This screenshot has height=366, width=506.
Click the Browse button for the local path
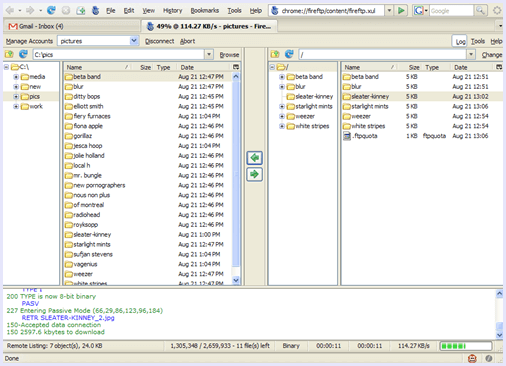click(229, 54)
